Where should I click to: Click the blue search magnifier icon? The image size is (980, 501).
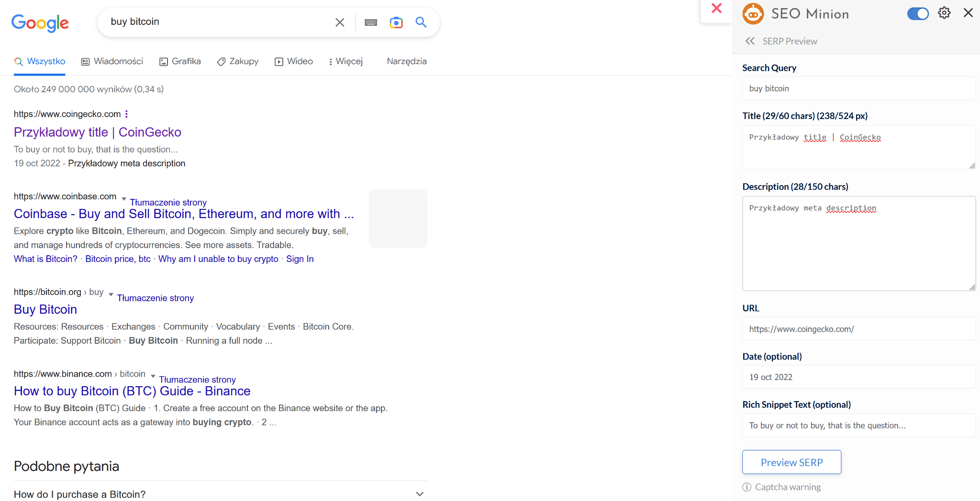tap(421, 22)
